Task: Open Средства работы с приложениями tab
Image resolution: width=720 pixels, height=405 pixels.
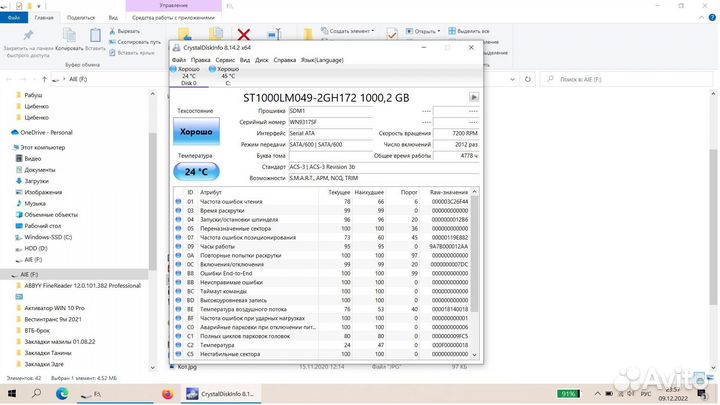Action: 173,17
